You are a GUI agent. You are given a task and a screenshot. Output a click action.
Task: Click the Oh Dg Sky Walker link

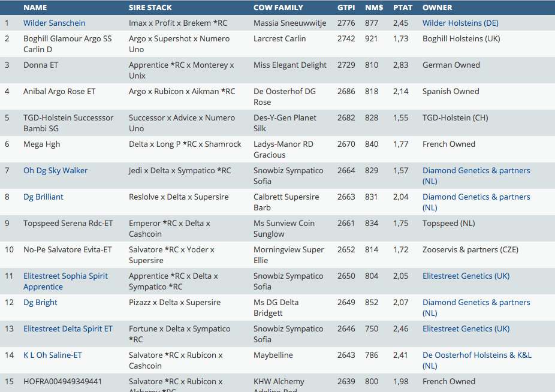click(55, 171)
